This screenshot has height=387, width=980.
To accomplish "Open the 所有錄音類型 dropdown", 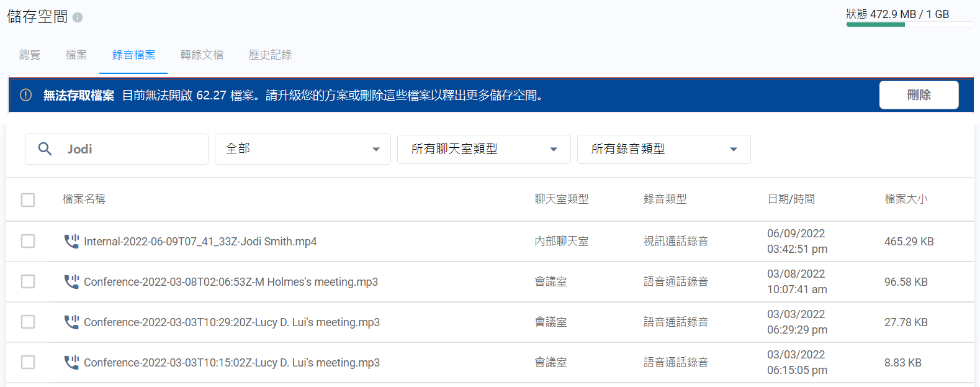I will click(663, 149).
